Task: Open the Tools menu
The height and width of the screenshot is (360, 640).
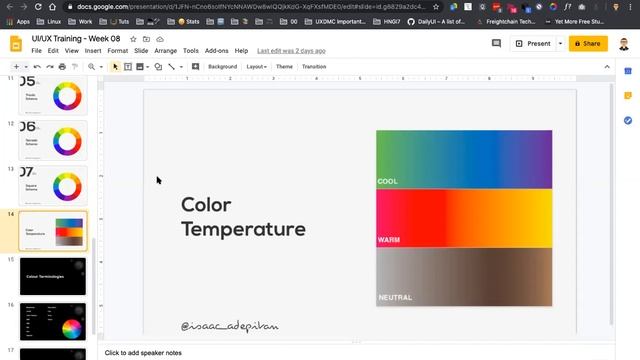Action: [x=191, y=51]
